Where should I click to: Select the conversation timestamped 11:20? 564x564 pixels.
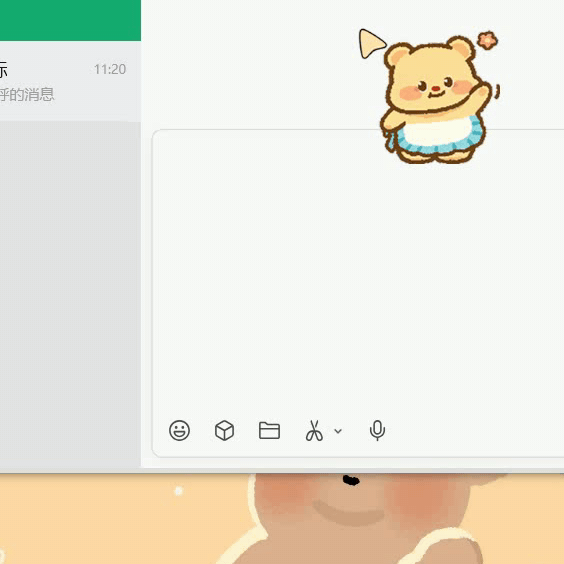point(70,81)
